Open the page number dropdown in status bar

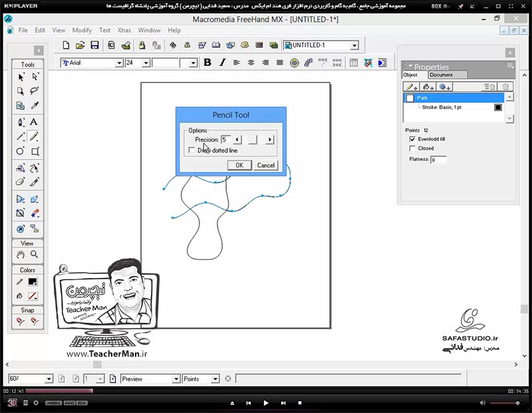point(100,378)
